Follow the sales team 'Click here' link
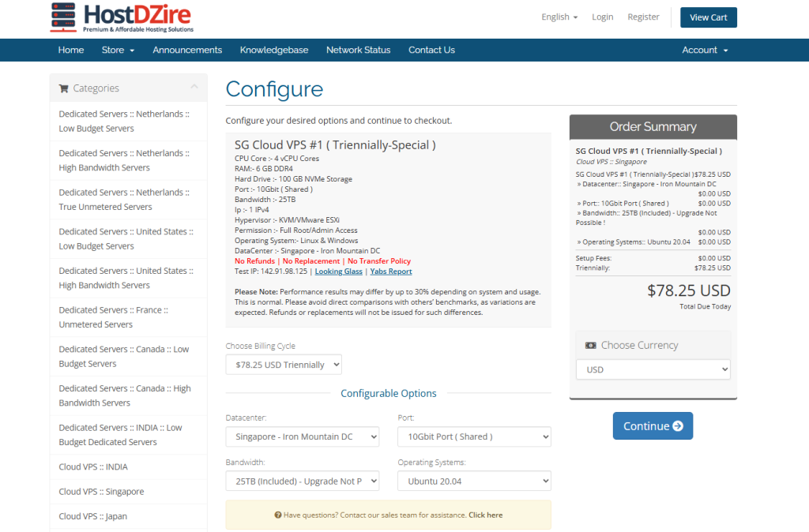This screenshot has width=809, height=532. 485,515
